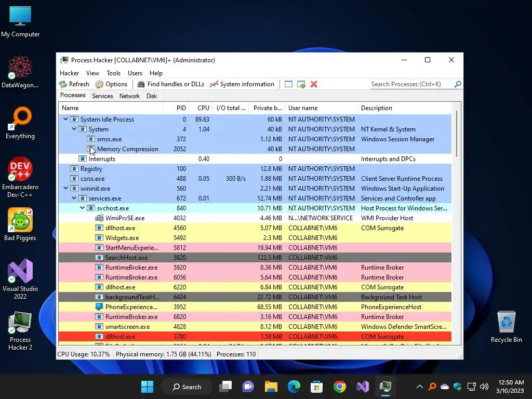532x399 pixels.
Task: Open My Computer desktop icon
Action: [x=20, y=22]
